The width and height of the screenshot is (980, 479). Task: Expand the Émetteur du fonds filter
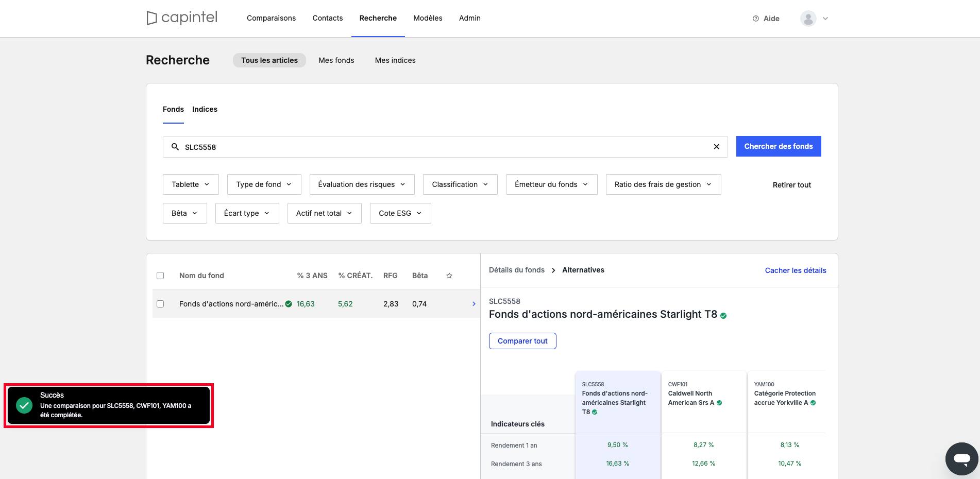[551, 184]
